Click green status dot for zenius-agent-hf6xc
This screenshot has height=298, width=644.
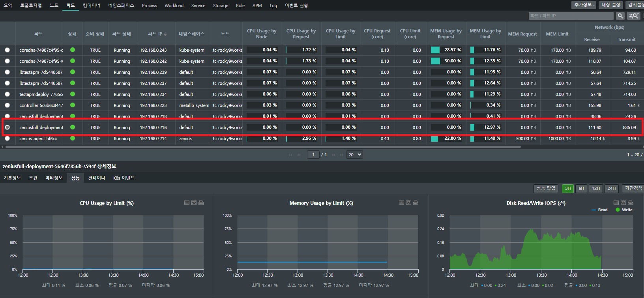pos(73,139)
